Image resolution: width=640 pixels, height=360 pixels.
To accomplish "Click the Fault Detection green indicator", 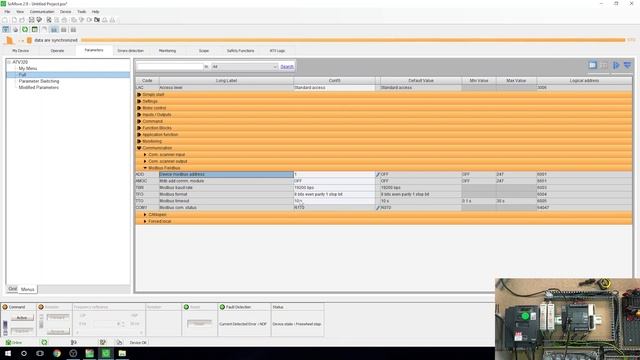I will coord(222,307).
